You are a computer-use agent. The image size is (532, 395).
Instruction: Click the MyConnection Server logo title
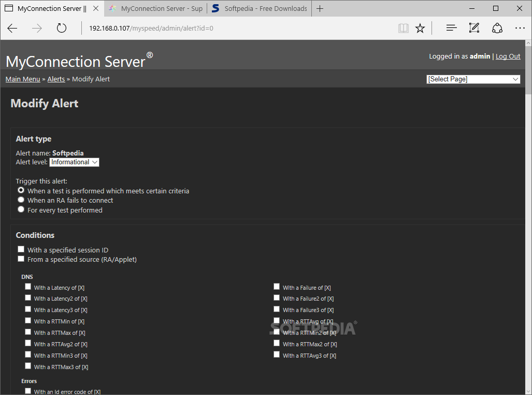(79, 61)
